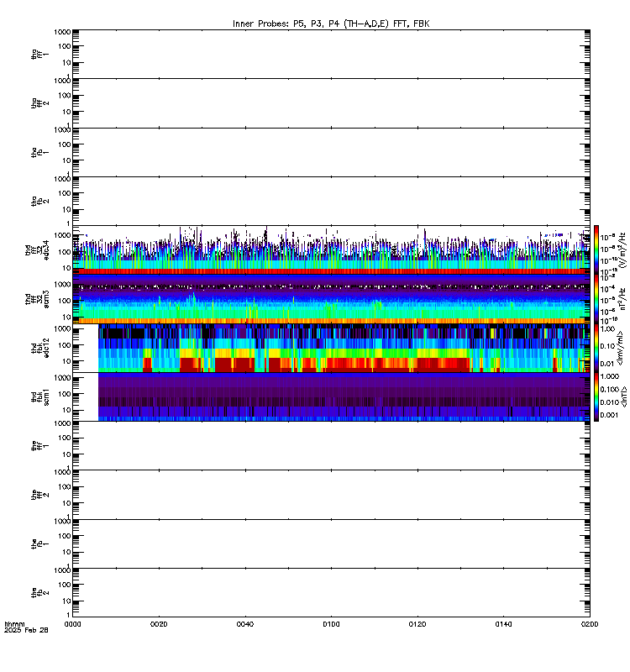The width and height of the screenshot is (630, 672).
Task: Click the 'hhmm' time axis label
Action: click(x=14, y=624)
